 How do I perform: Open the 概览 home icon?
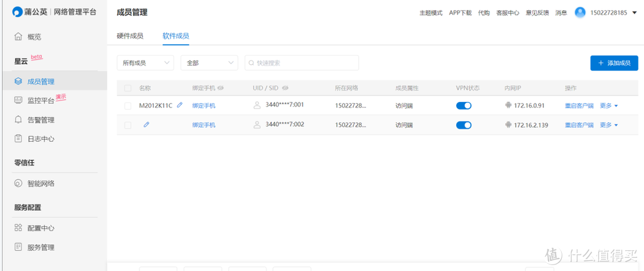click(x=18, y=36)
